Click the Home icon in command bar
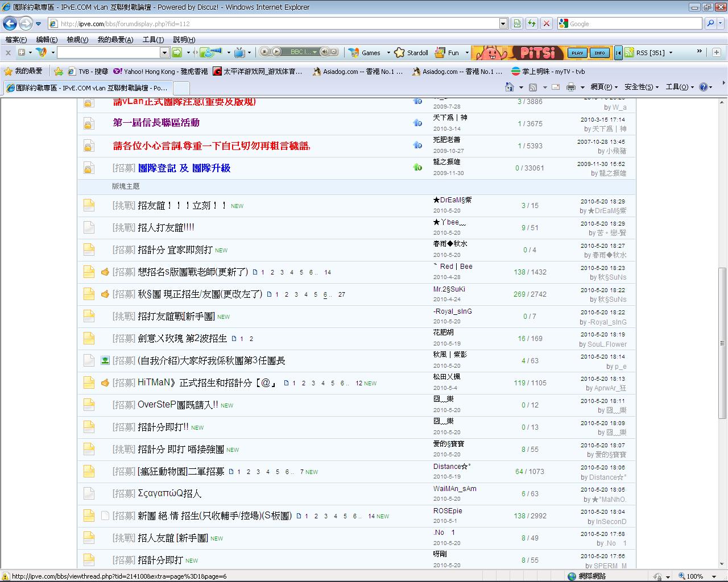Image resolution: width=728 pixels, height=582 pixels. 510,87
